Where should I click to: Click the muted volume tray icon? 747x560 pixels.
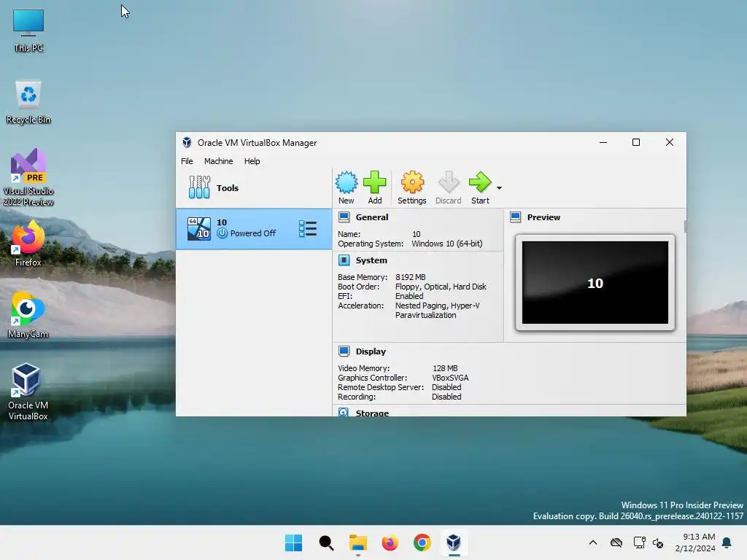tap(659, 542)
